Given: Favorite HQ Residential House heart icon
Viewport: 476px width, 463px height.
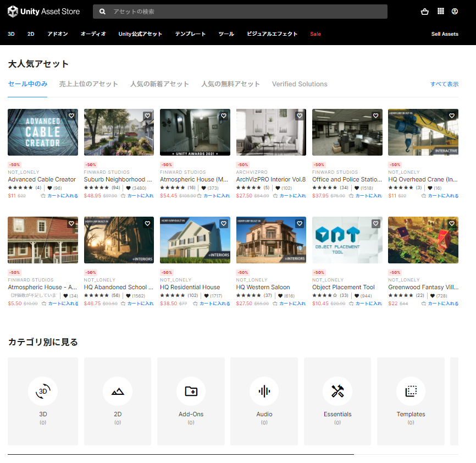Looking at the screenshot, I should coord(224,223).
